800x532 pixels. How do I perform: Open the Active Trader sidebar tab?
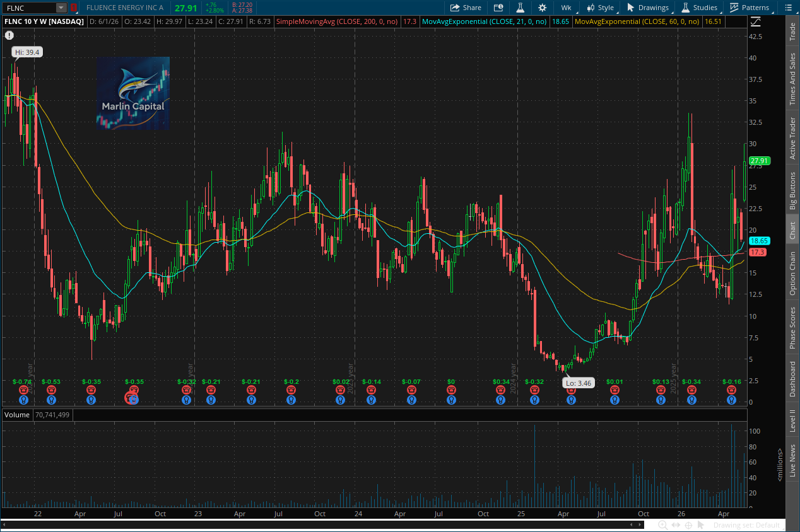pos(792,138)
